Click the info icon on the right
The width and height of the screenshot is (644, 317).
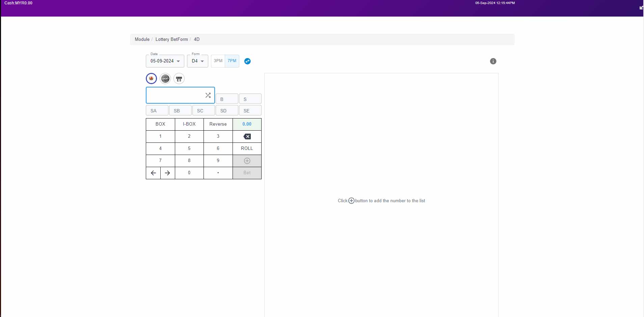[493, 61]
